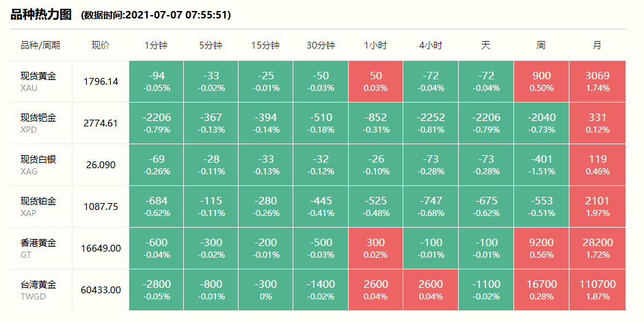Select the 台湾黄金 TWGD instrument name
The width and height of the screenshot is (644, 322).
pos(38,289)
